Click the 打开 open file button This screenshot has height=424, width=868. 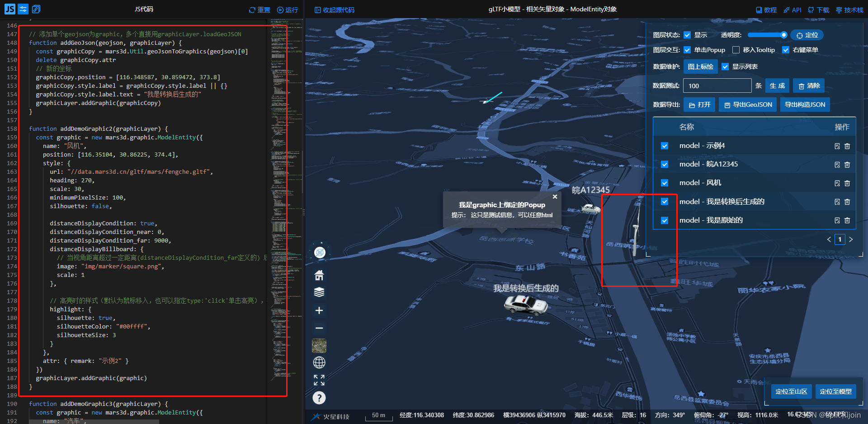[699, 105]
